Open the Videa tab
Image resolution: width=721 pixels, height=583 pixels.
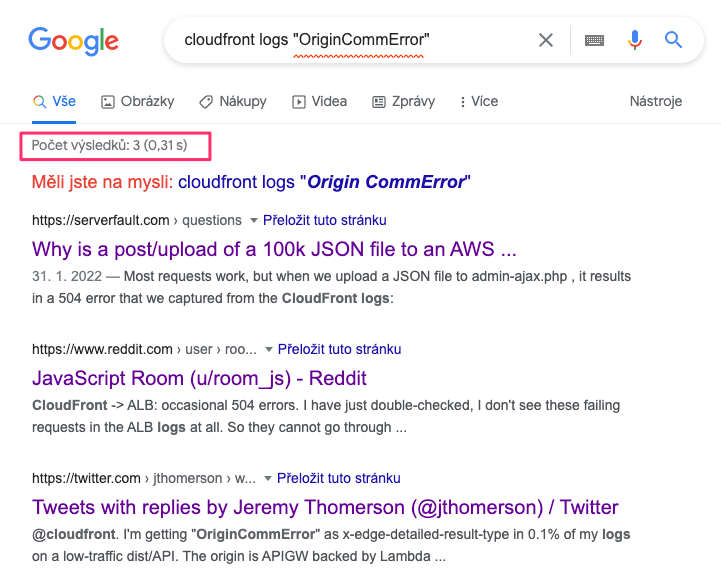tap(320, 101)
